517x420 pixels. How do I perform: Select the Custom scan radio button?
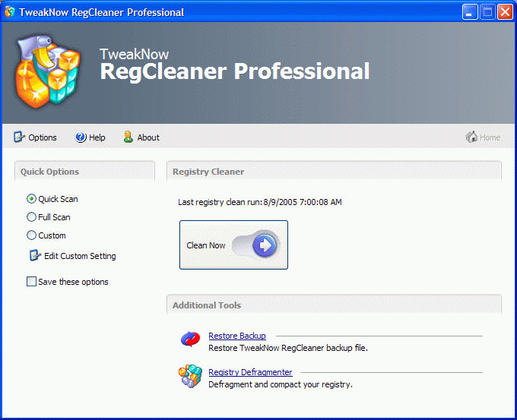point(31,235)
